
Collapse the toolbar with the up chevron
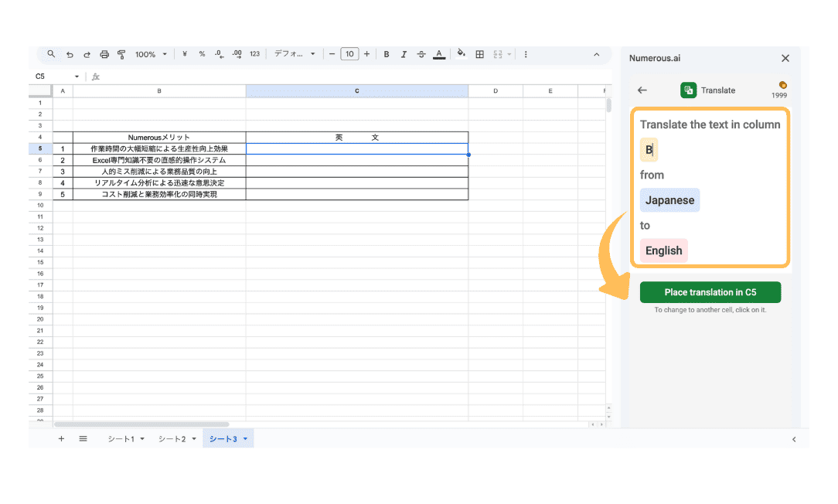pos(597,55)
